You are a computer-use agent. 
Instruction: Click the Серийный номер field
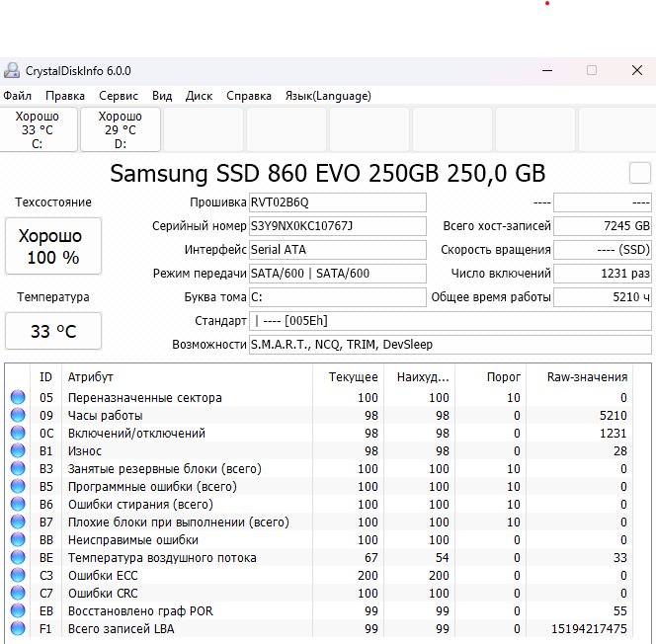(337, 226)
